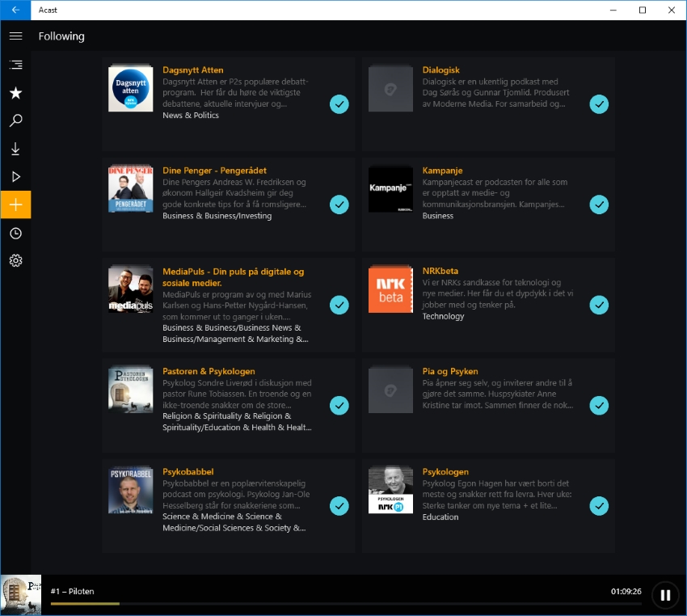Click the 'Technology' category under NRKbeta
Viewport: 687px width, 616px height.
[443, 316]
